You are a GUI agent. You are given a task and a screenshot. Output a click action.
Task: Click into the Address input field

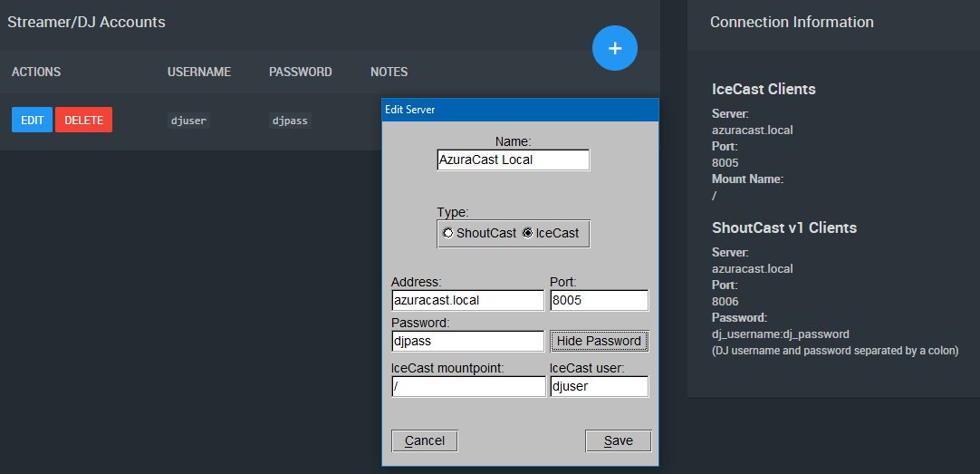click(467, 300)
